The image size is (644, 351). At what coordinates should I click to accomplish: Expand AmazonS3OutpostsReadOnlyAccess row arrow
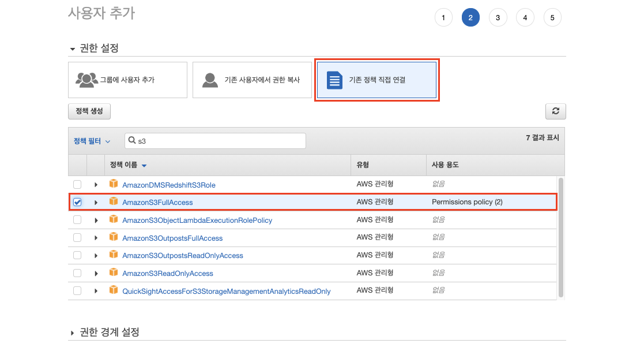tap(96, 256)
